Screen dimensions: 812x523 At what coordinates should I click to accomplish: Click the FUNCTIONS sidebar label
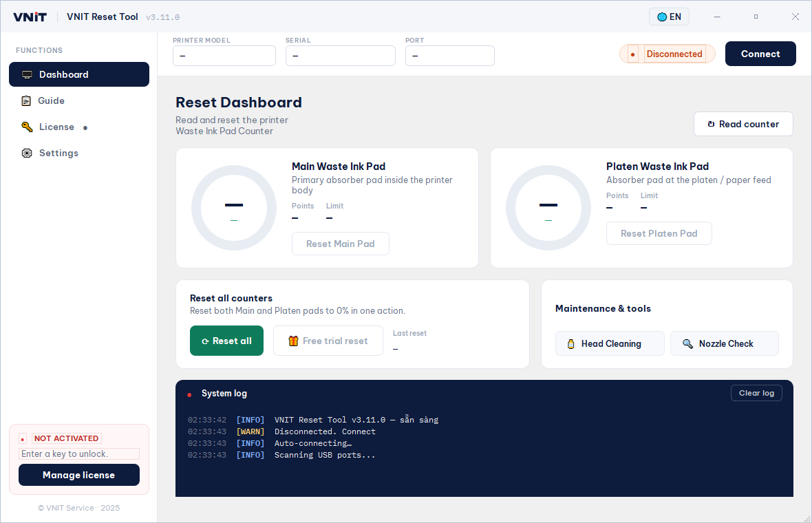click(39, 50)
